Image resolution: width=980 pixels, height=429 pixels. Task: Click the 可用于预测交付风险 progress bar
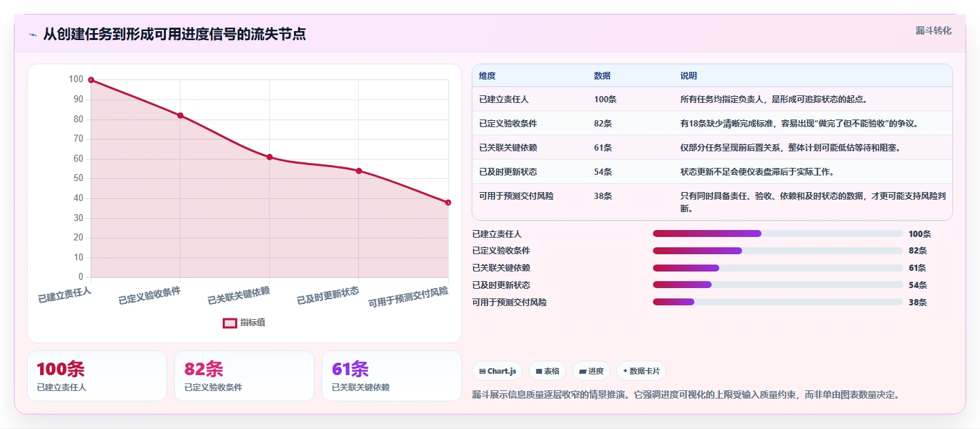(778, 302)
